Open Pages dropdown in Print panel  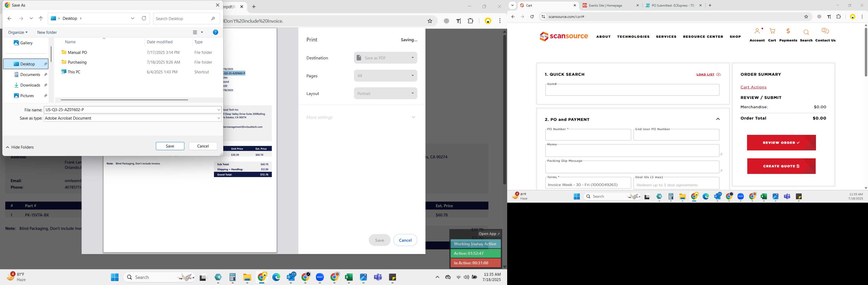tap(385, 76)
